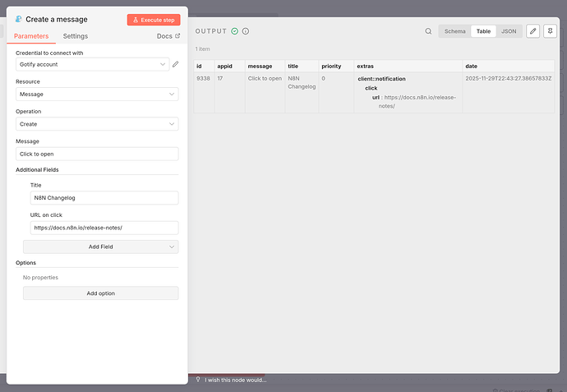
Task: Expand the Operation Create dropdown
Action: [x=97, y=124]
